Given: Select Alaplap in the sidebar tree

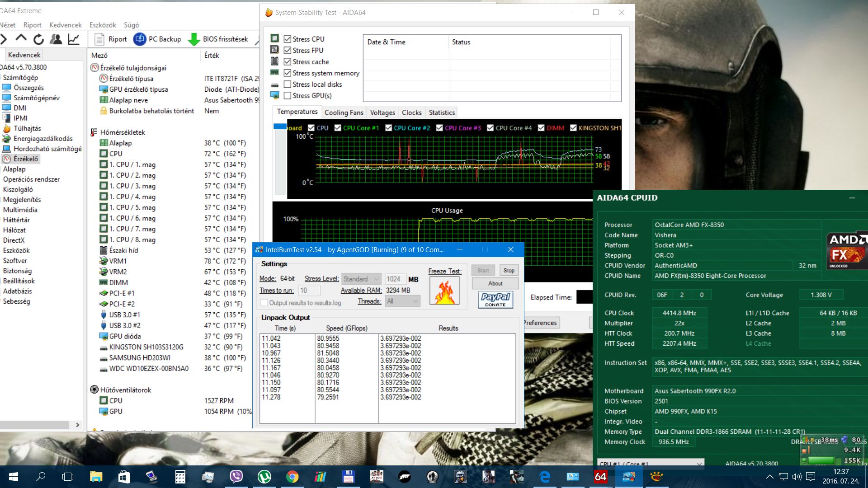Looking at the screenshot, I should [x=14, y=169].
